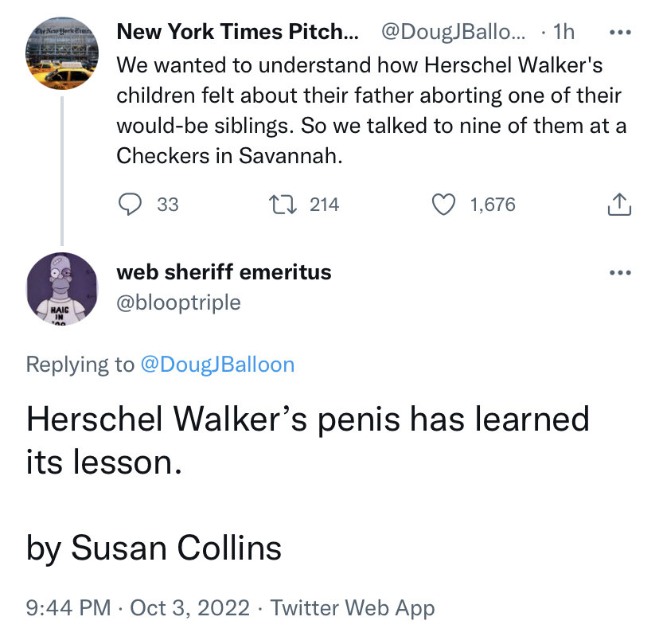Click the 9:44 PM Oct 3, 2022 timestamp
This screenshot has width=659, height=644.
140,608
